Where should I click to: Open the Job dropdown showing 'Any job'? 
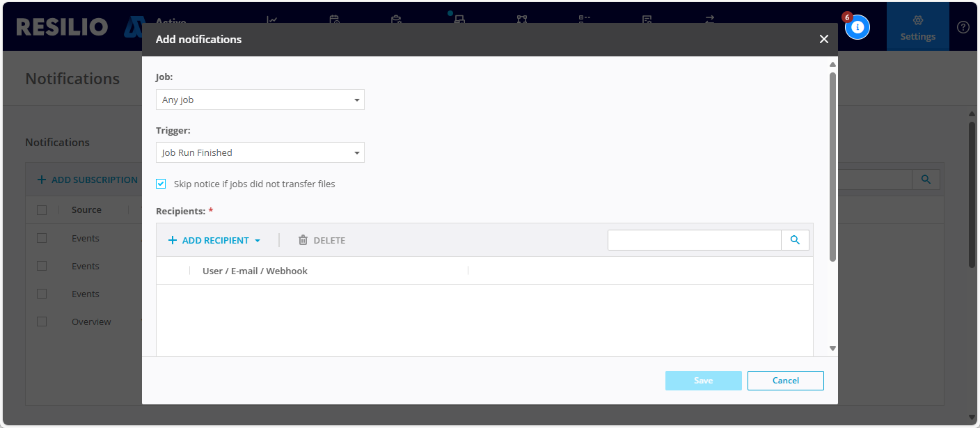coord(260,100)
